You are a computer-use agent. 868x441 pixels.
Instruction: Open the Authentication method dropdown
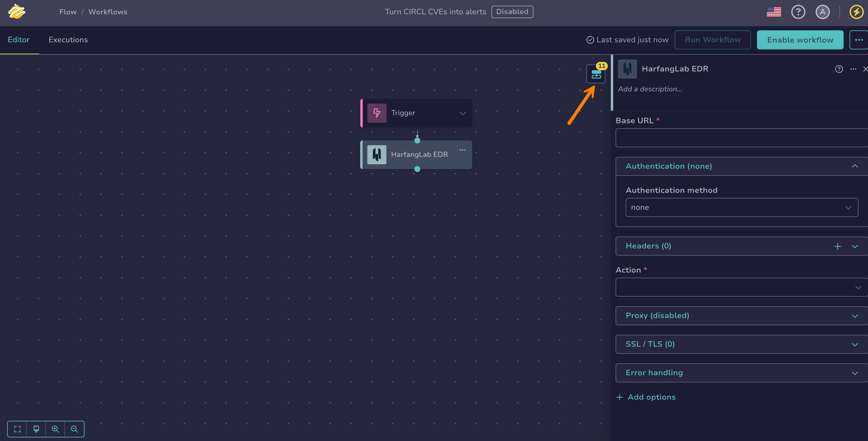(742, 207)
